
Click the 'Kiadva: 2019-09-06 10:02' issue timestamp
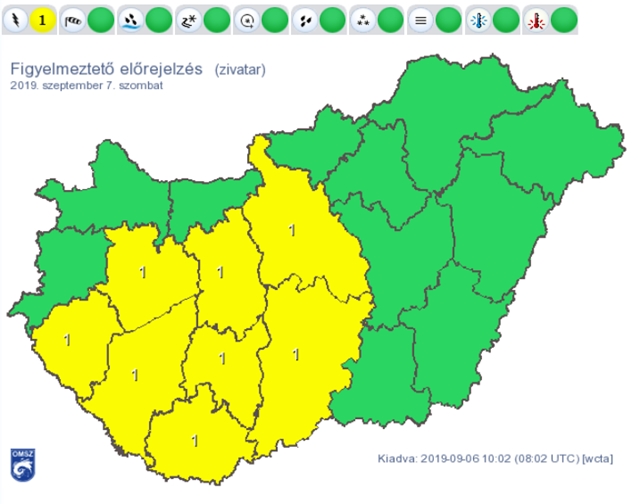click(x=444, y=459)
